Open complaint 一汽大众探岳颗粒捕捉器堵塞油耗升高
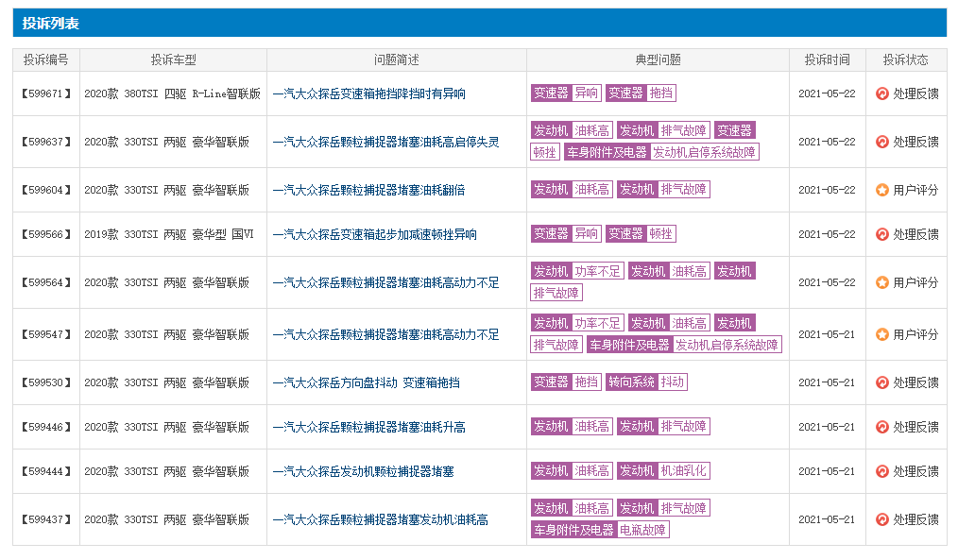 (369, 427)
